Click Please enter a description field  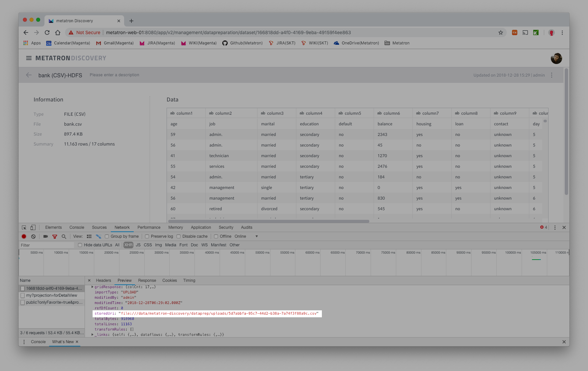pos(114,75)
